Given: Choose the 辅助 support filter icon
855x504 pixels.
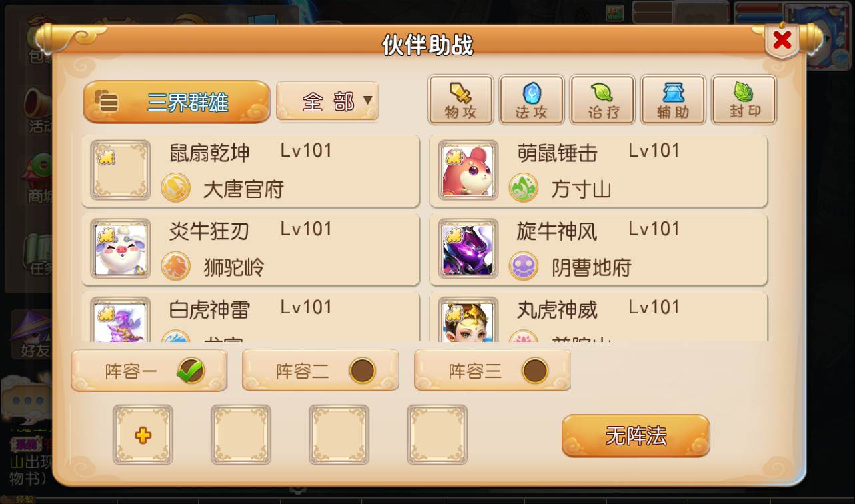Looking at the screenshot, I should (673, 100).
